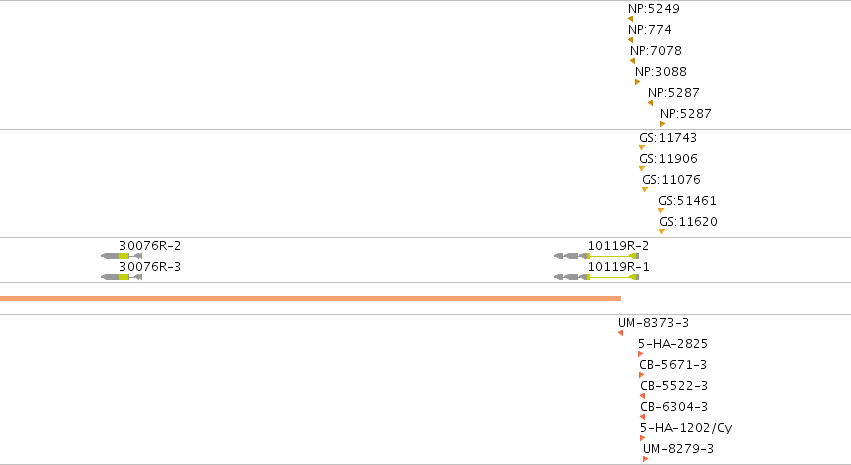The image size is (851, 465).
Task: Click the GS:11620 insertion label
Action: point(688,222)
